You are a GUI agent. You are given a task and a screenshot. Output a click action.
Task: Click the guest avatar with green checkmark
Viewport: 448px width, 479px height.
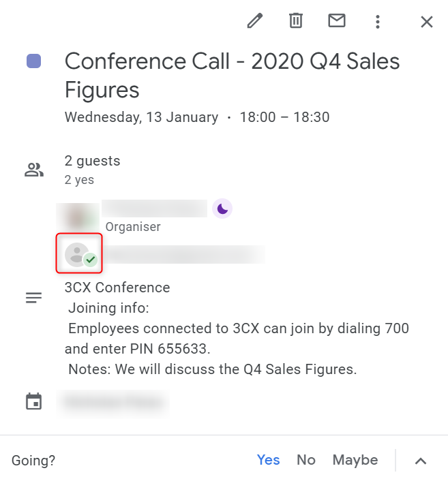(79, 253)
